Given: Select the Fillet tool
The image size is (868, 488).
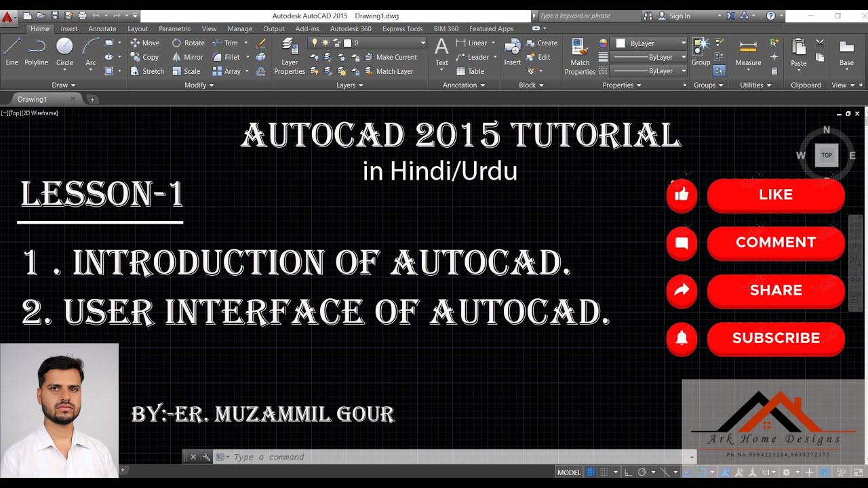Looking at the screenshot, I should 226,57.
